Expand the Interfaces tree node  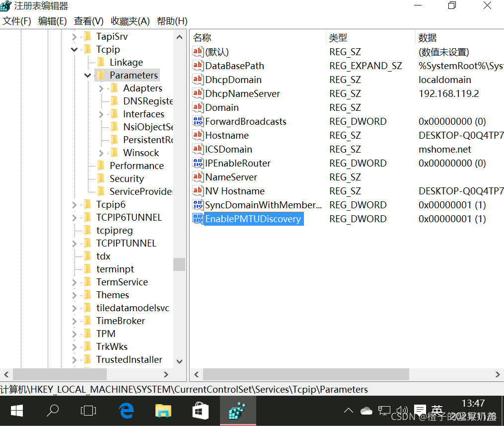(x=101, y=114)
